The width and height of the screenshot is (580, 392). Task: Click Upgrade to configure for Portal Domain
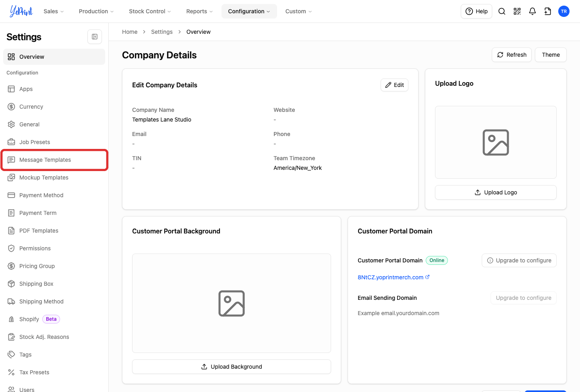(519, 260)
